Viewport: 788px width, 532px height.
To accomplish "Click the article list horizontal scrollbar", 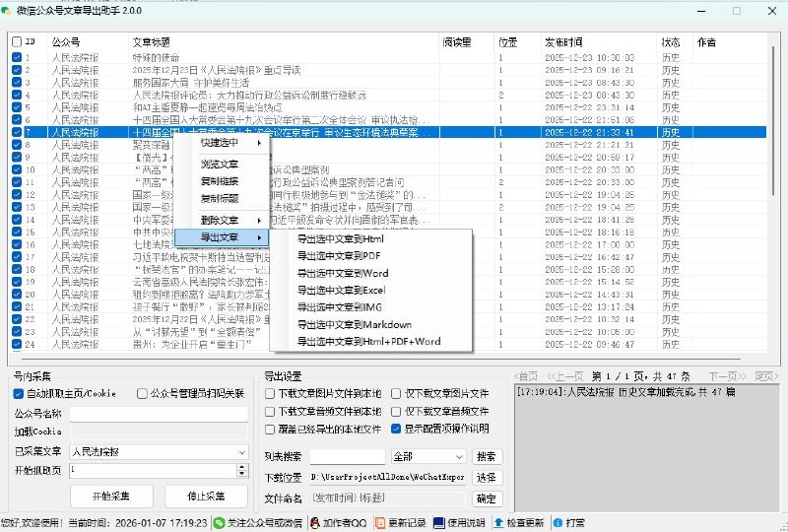I will pyautogui.click(x=381, y=359).
